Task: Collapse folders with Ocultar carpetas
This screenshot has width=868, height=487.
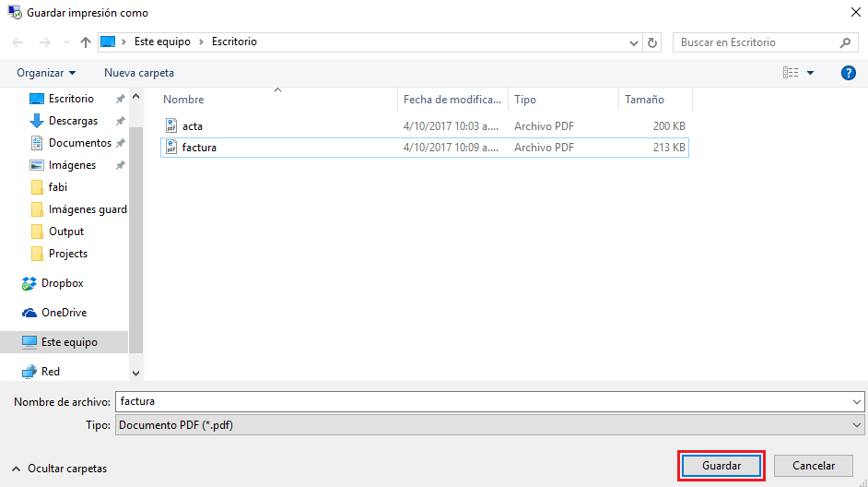Action: (60, 469)
